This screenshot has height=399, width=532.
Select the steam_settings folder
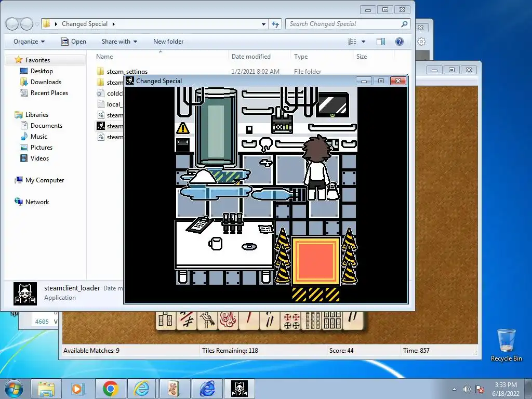click(x=127, y=72)
